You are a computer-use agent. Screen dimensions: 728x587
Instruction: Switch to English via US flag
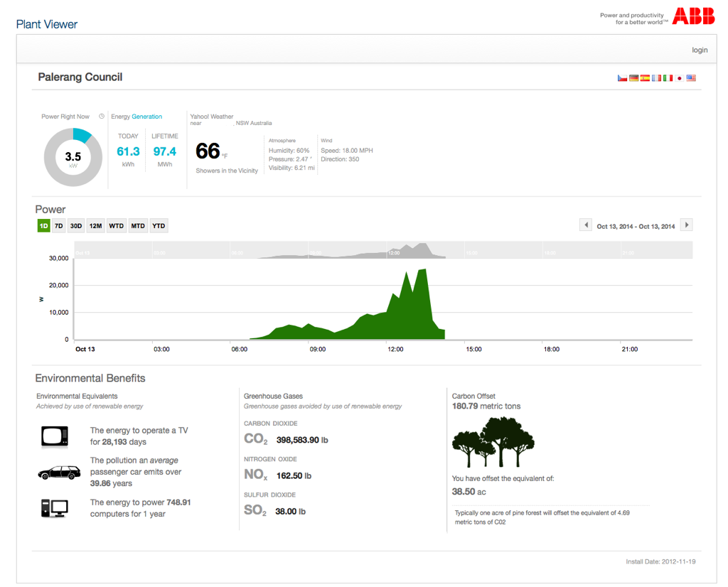click(691, 78)
